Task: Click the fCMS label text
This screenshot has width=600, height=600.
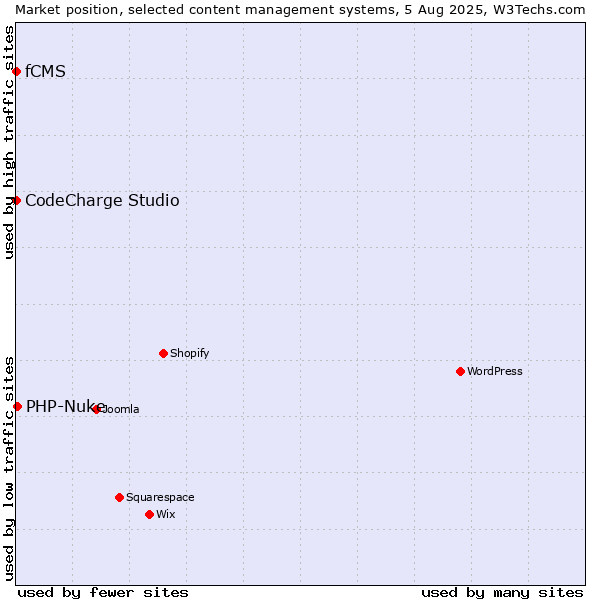Action: [45, 72]
